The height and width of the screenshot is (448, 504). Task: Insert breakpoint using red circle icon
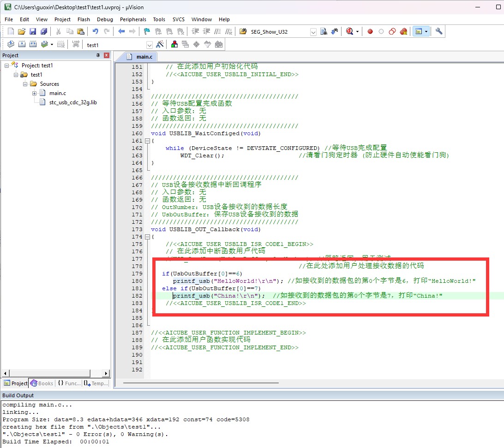[x=370, y=31]
